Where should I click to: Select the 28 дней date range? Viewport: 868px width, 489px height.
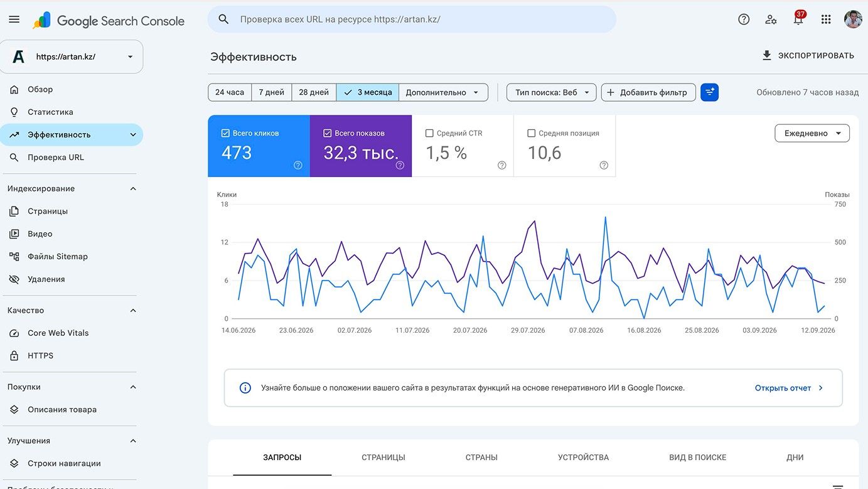pyautogui.click(x=314, y=92)
